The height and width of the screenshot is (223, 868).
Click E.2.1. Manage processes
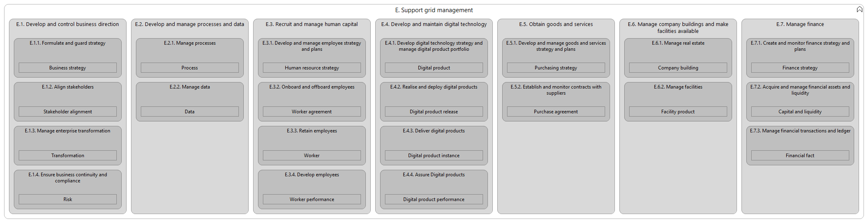point(190,43)
